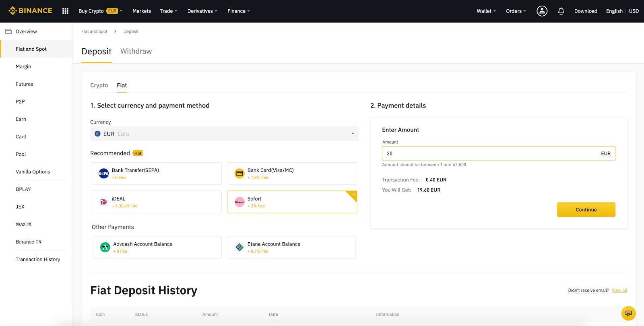Change currency via USD link
Viewport: 644px width, 326px height.
pyautogui.click(x=634, y=11)
